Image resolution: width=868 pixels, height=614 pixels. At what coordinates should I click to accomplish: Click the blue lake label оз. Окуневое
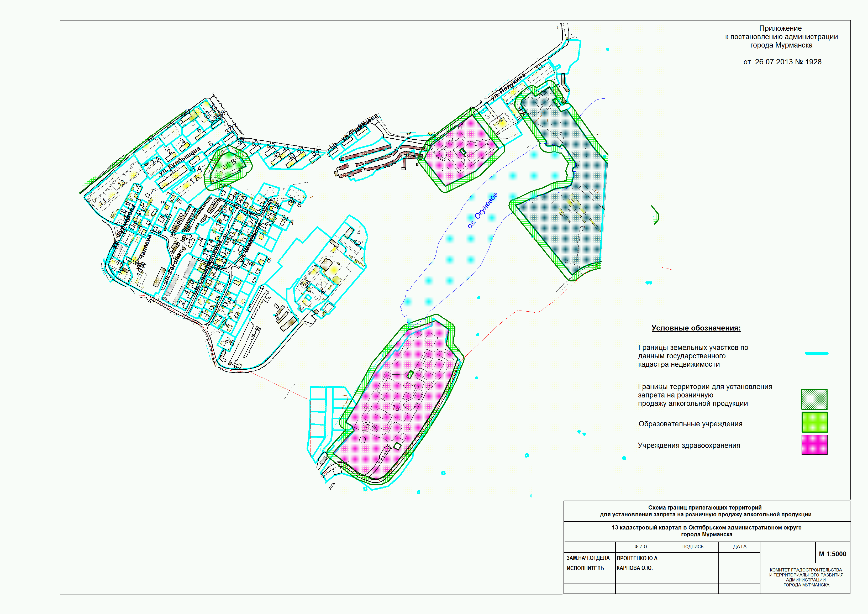pos(482,210)
